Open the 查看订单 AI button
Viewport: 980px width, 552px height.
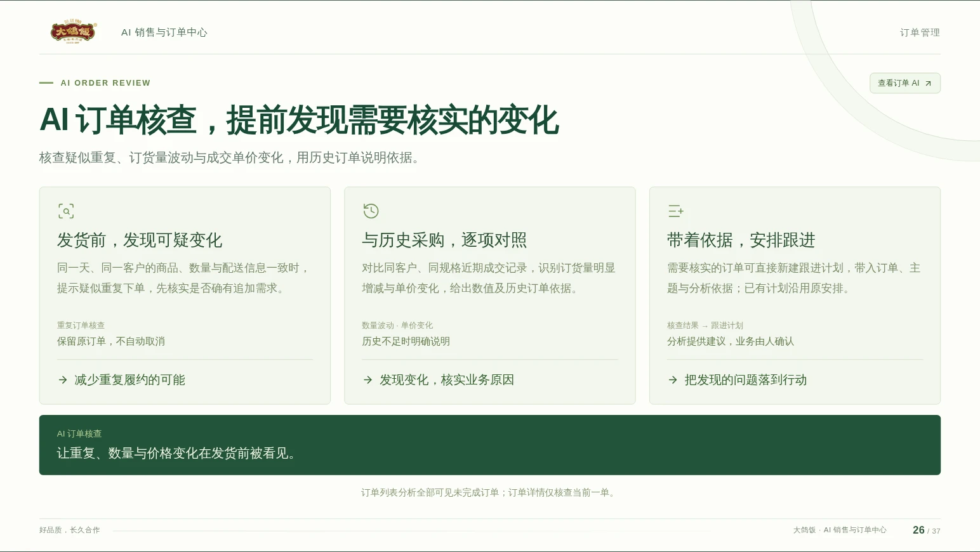905,83
